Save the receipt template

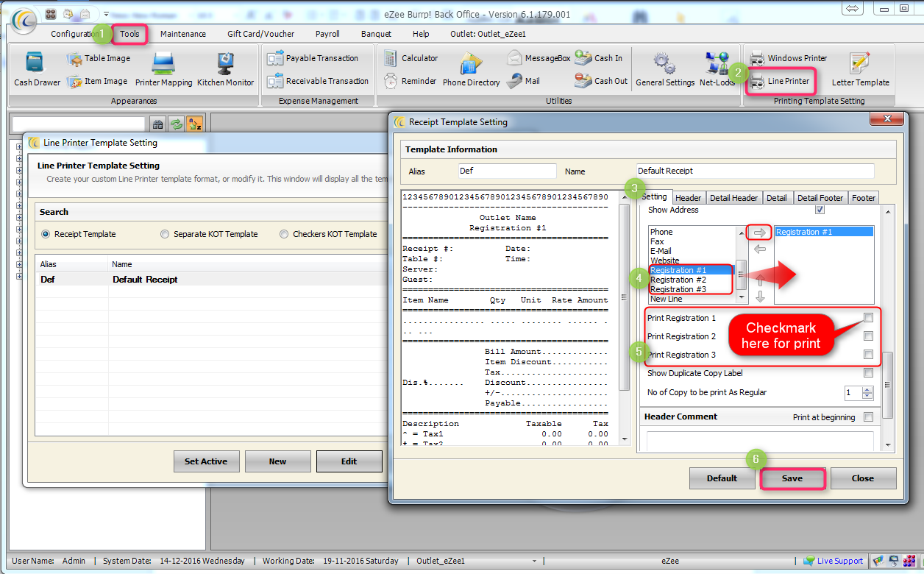coord(792,478)
